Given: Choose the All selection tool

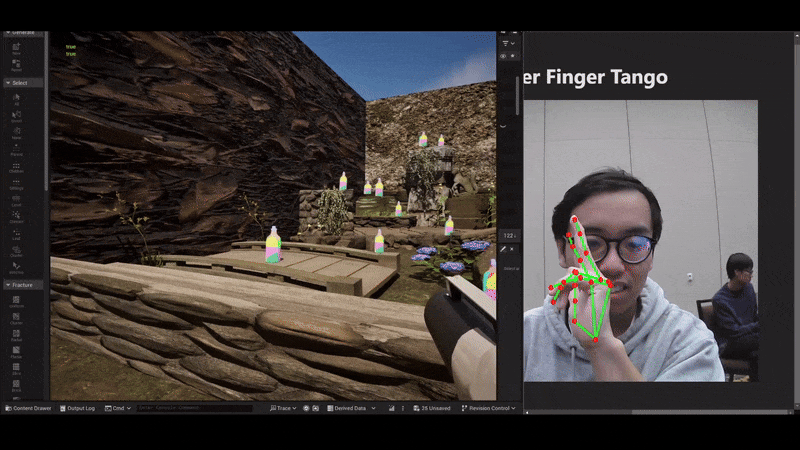Looking at the screenshot, I should [x=16, y=99].
